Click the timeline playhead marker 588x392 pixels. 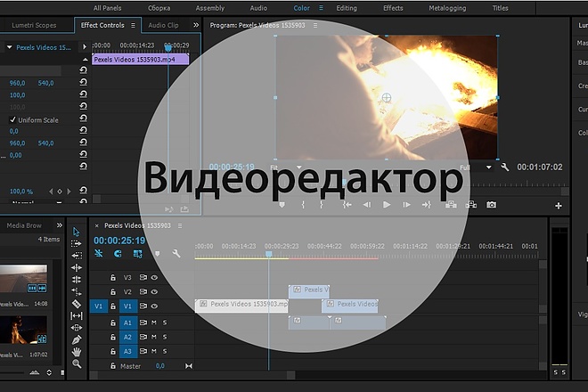click(268, 254)
